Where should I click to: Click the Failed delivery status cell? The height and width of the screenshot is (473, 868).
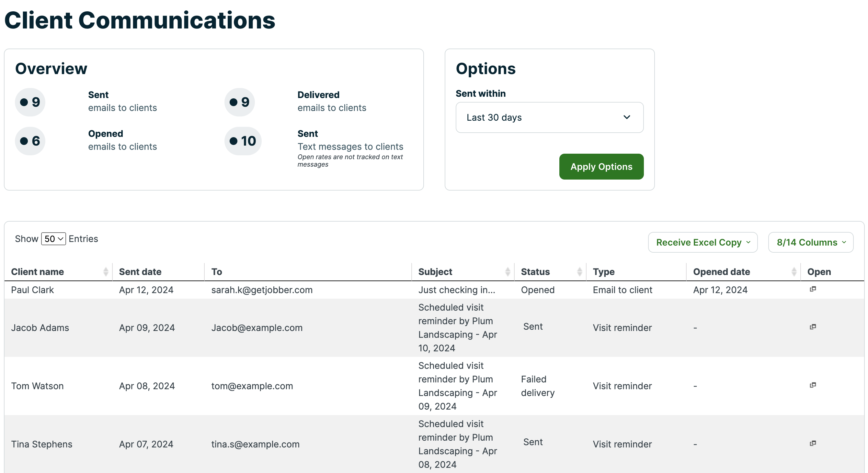pyautogui.click(x=537, y=386)
